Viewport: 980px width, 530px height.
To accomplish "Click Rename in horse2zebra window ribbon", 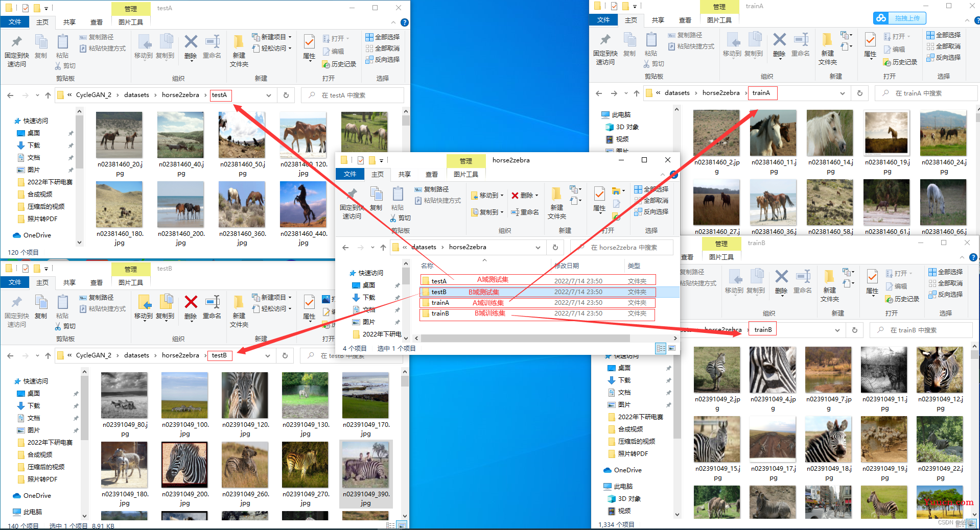I will 525,212.
